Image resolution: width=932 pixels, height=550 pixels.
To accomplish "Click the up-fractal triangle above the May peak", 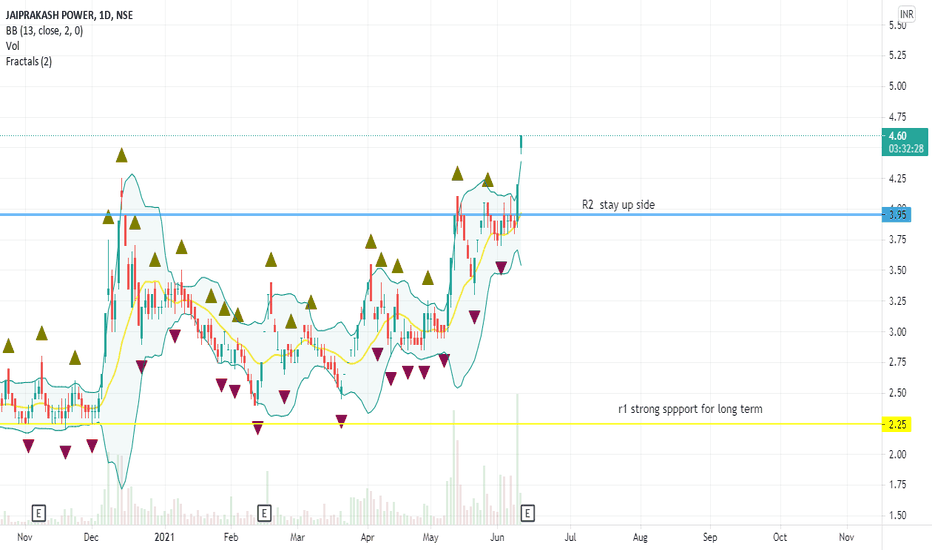I will (457, 174).
